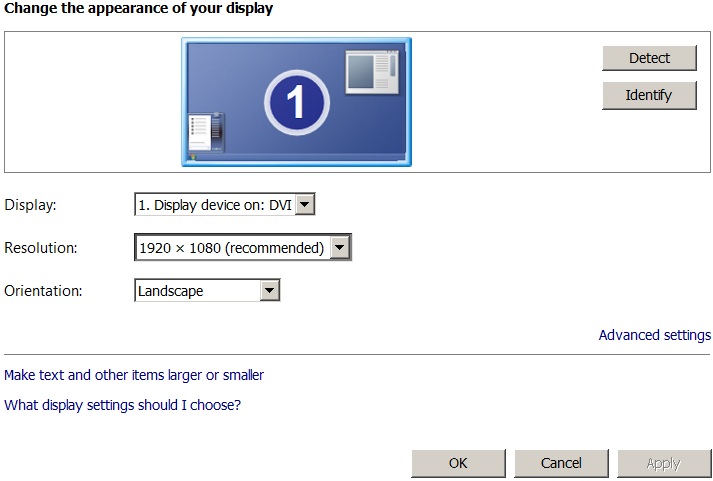Open the Resolution dropdown arrow
713x481 pixels.
[x=340, y=248]
